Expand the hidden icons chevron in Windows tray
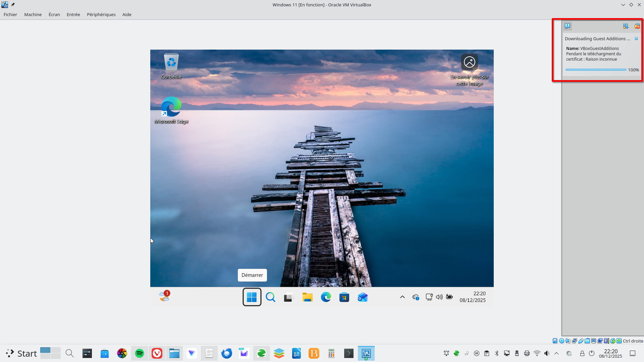The width and height of the screenshot is (644, 362). click(x=402, y=297)
